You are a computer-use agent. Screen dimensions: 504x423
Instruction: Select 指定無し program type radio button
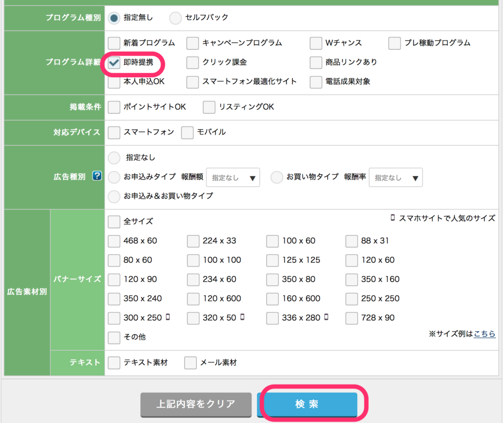(114, 18)
